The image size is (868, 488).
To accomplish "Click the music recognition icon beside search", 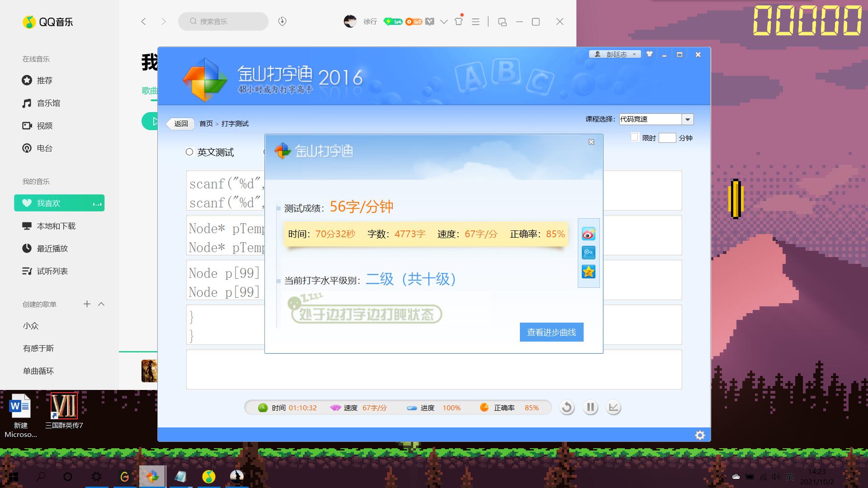I will (x=282, y=21).
